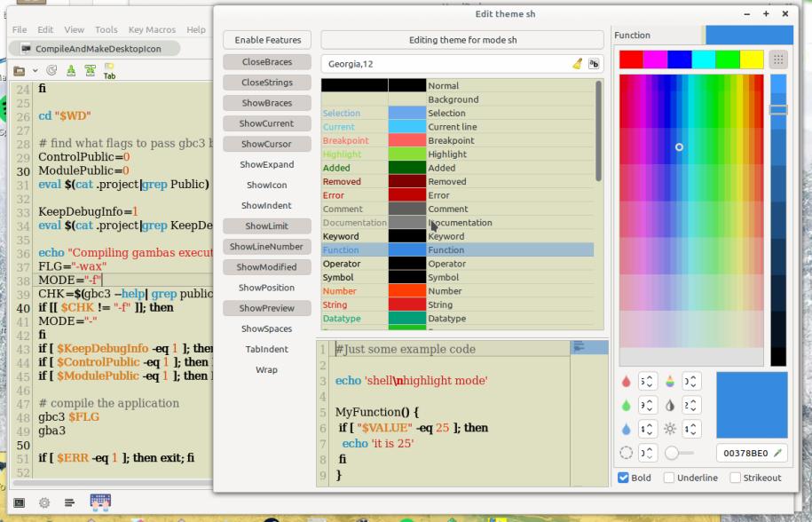Viewport: 812px width, 522px height.
Task: Click the open folder icon in toolbar
Action: tap(19, 70)
